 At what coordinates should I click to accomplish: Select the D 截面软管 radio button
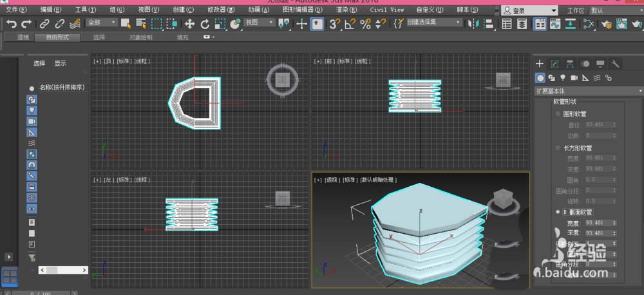tap(558, 211)
